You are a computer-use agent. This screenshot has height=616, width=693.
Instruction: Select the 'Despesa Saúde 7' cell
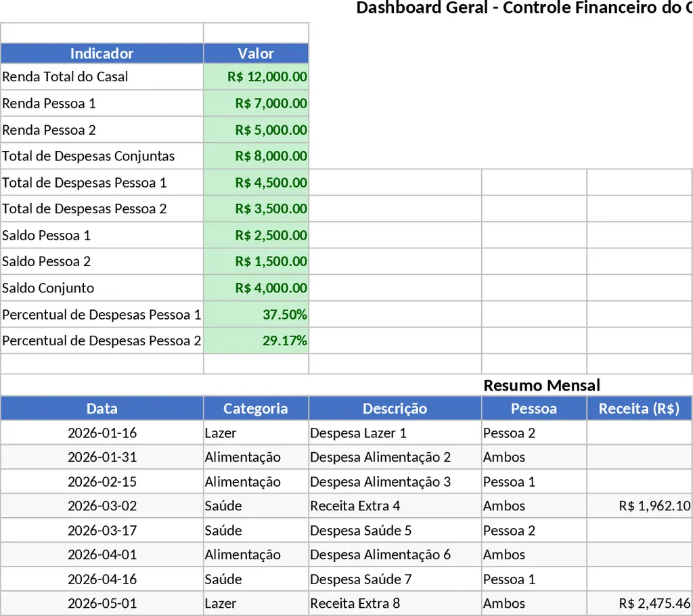(x=395, y=579)
